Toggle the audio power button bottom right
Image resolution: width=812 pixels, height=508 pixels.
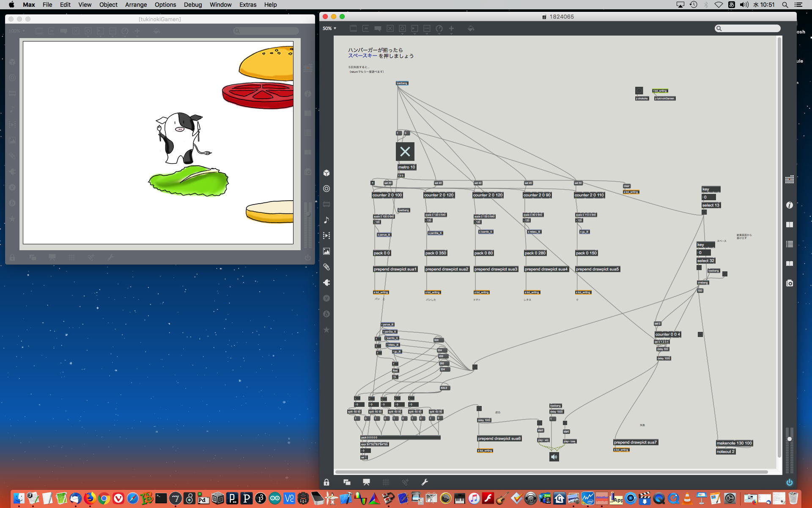click(789, 482)
